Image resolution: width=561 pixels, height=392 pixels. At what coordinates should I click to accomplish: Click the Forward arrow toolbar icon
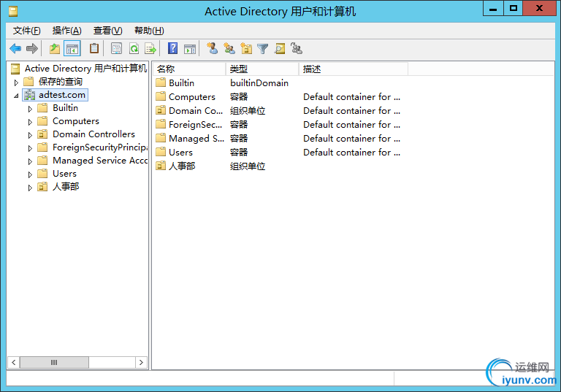point(32,48)
